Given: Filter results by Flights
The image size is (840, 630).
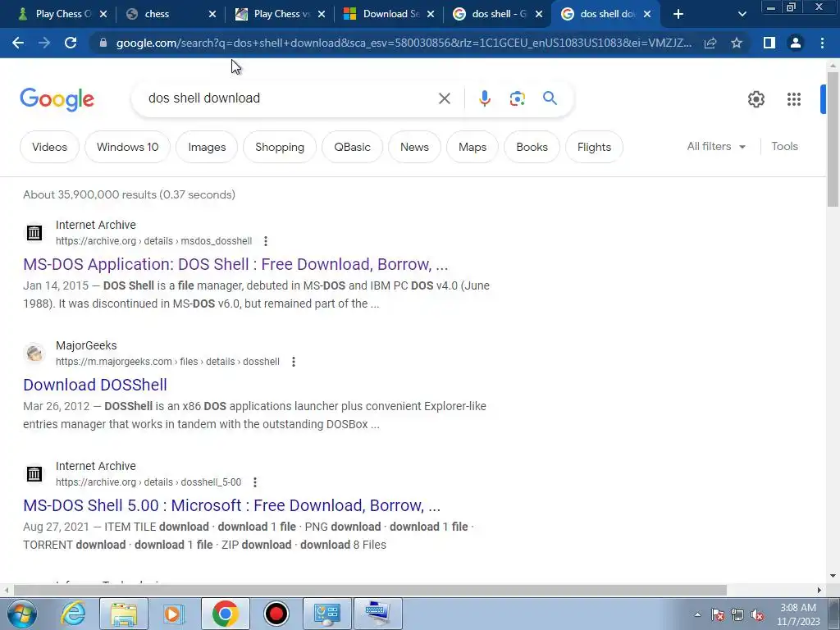Looking at the screenshot, I should 594,147.
